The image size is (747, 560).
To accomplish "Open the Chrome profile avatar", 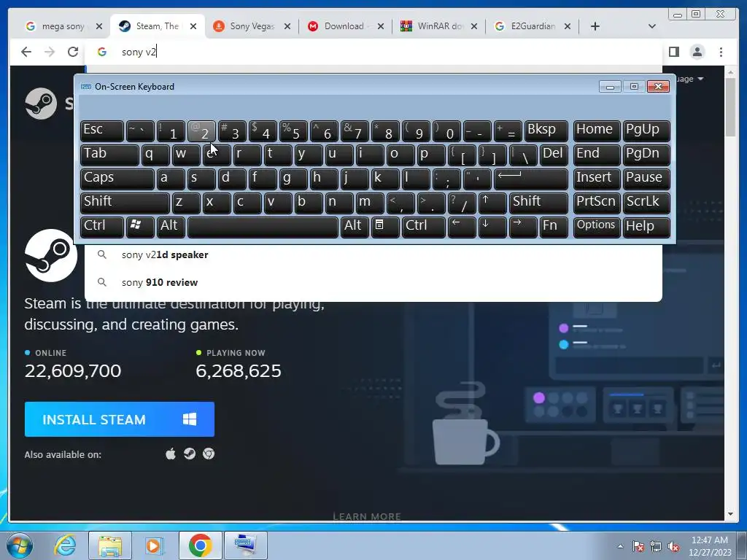I will [x=697, y=52].
